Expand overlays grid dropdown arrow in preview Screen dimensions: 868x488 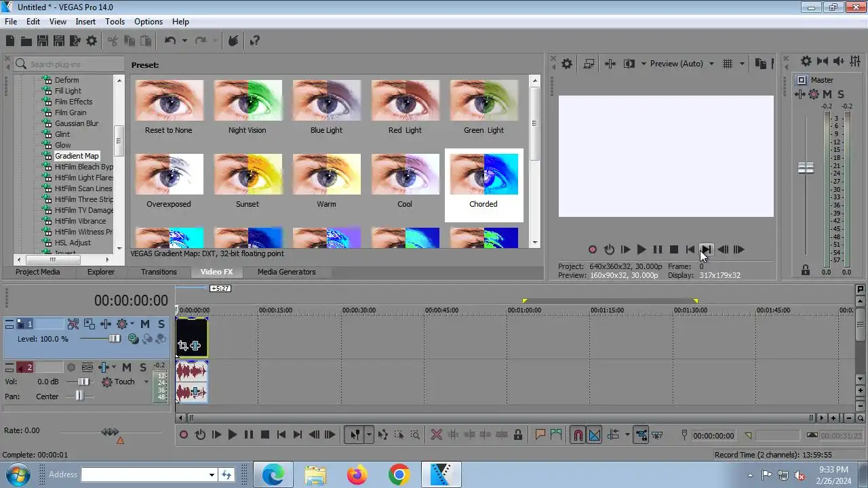click(742, 64)
